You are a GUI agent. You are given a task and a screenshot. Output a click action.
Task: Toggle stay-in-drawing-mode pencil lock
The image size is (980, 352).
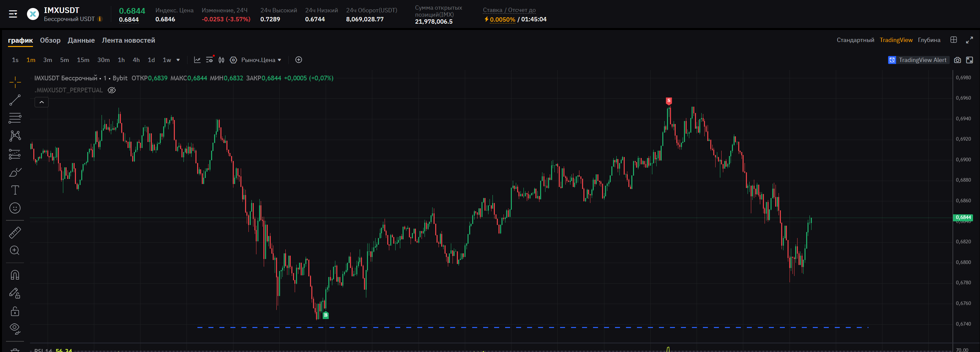[x=15, y=293]
